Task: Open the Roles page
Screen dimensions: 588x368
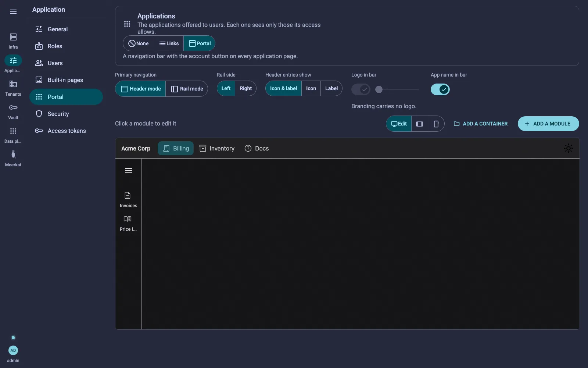Action: [66, 46]
